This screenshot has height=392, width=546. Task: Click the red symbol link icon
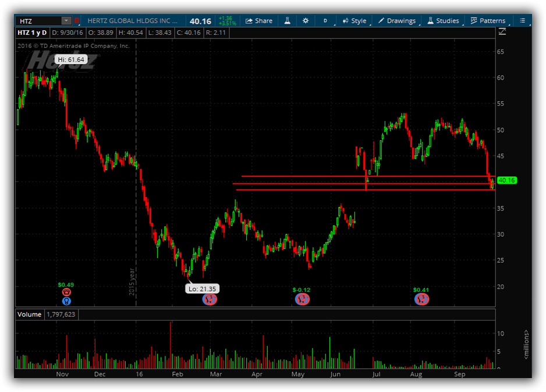pyautogui.click(x=77, y=21)
